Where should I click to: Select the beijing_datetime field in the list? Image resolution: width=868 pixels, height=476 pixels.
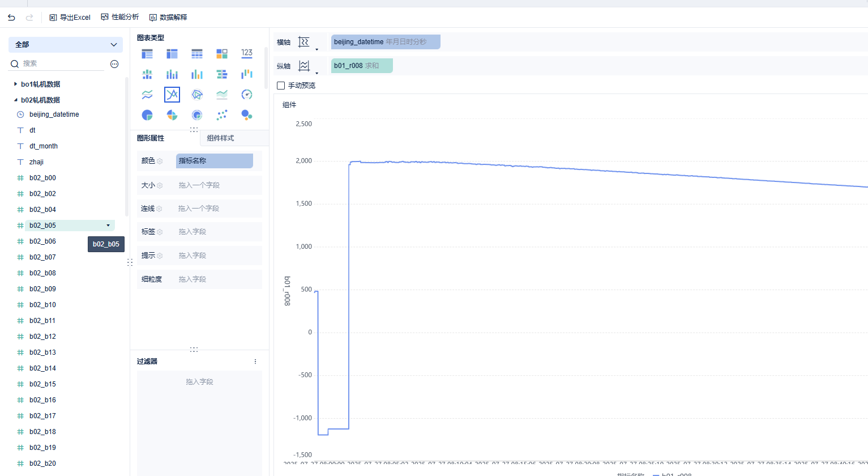(54, 114)
